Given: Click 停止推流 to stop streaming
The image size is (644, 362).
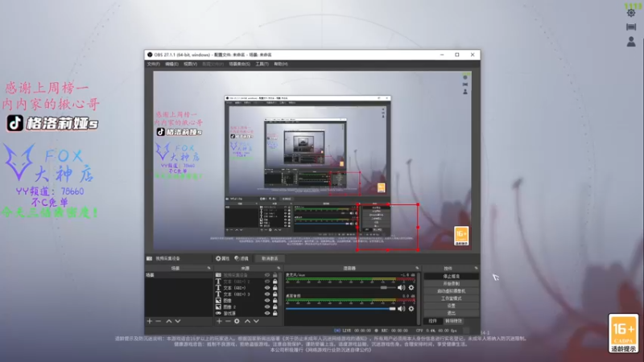Looking at the screenshot, I should [x=452, y=276].
